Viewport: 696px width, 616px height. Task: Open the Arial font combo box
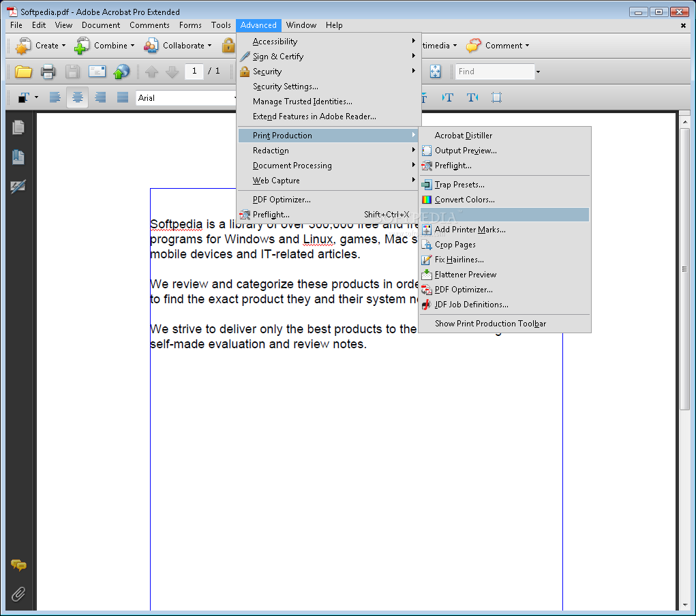click(185, 97)
